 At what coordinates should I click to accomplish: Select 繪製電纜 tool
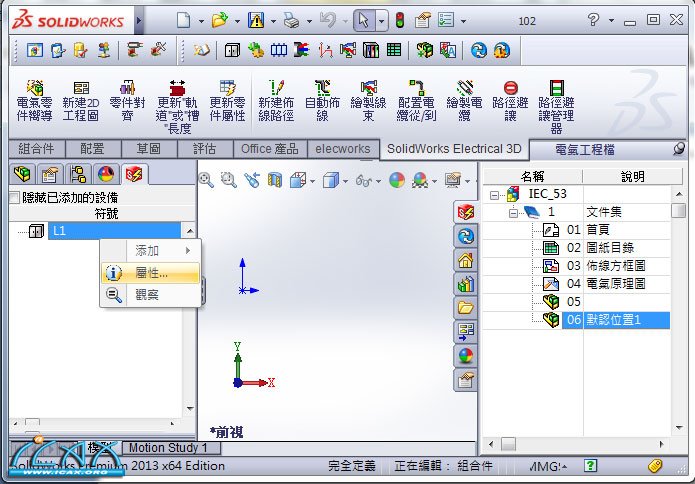pos(464,101)
